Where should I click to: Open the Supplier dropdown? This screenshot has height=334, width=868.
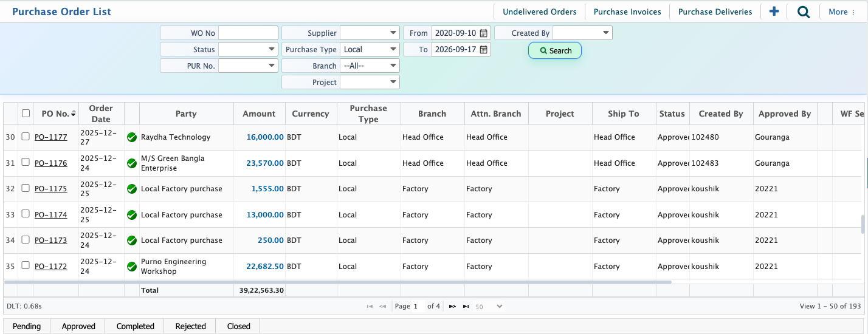click(370, 33)
